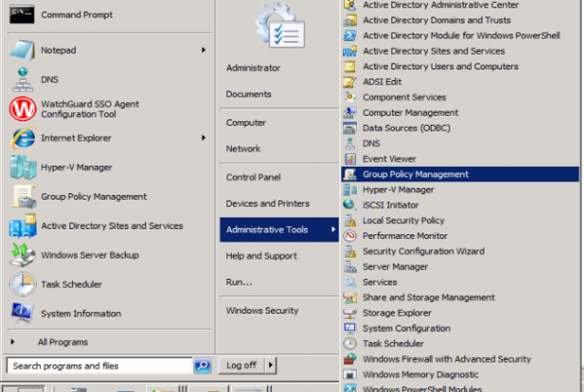Click the iSCSI Initiator icon

[349, 205]
